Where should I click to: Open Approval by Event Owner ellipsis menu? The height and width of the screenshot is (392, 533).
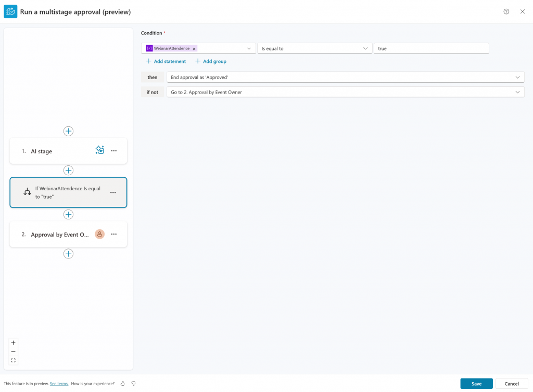point(113,234)
